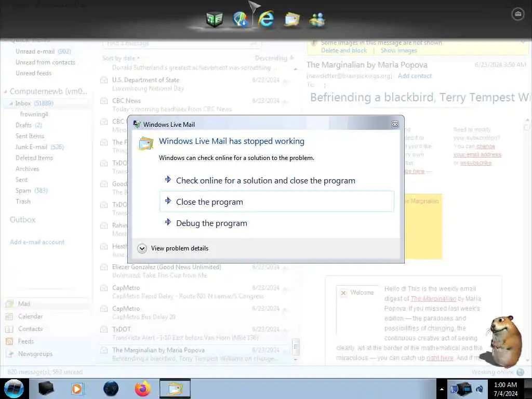Open the Messenger people icon in dock
Screen dimensions: 532x399
[x=317, y=19]
